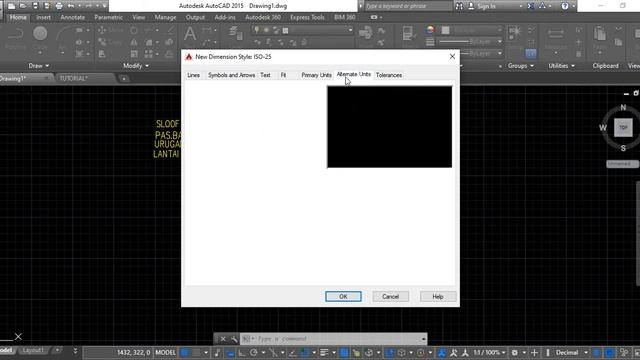Select the Copy tool in Modify panel
The image size is (640, 360).
click(110, 42)
